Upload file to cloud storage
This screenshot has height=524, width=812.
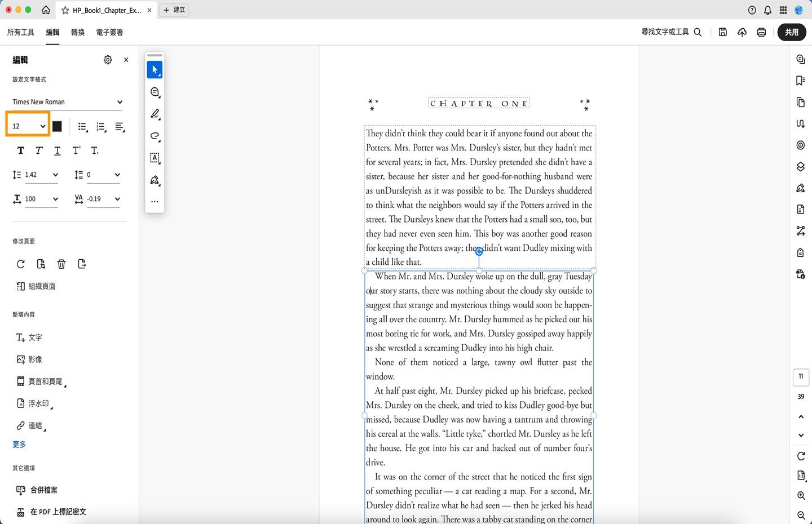click(742, 32)
